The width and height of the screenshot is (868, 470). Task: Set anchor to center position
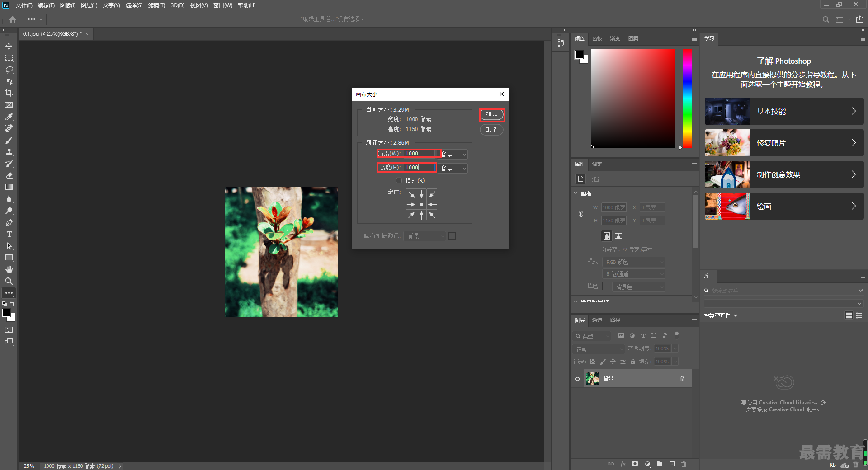(421, 205)
